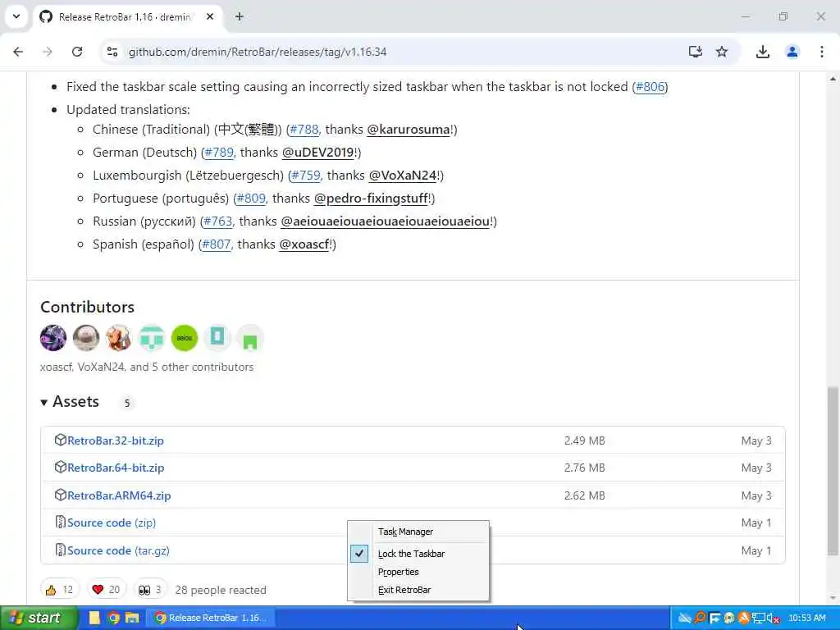Click the muted volume speaker tray icon
840x630 pixels.
click(773, 619)
